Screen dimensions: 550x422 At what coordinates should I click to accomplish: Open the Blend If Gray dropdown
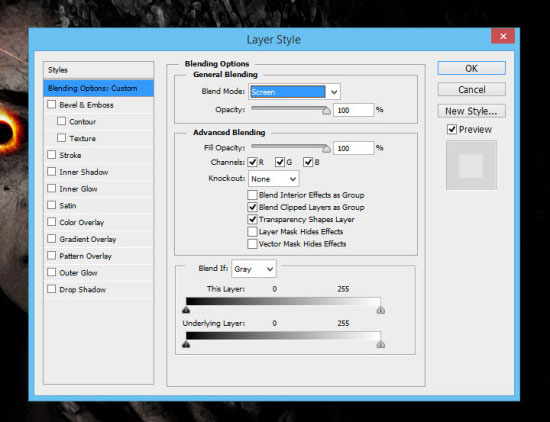pyautogui.click(x=254, y=269)
